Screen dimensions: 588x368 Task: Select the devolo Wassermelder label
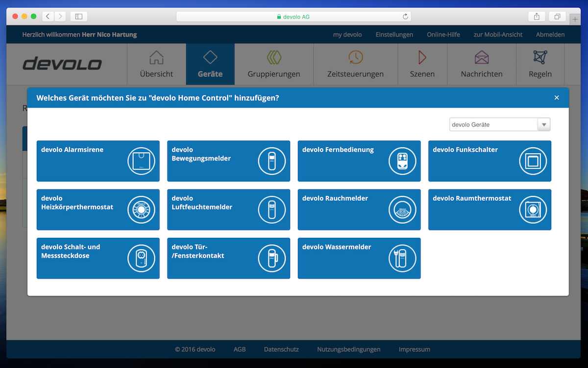click(x=337, y=247)
